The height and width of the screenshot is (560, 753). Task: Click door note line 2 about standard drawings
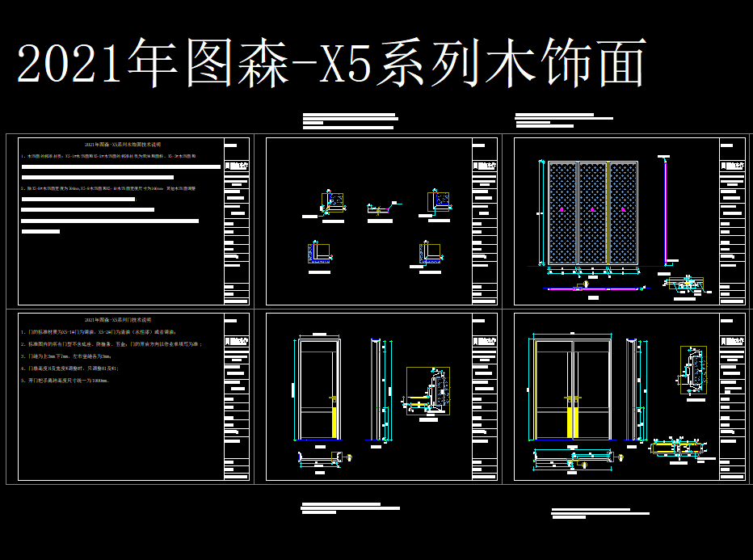(111, 344)
